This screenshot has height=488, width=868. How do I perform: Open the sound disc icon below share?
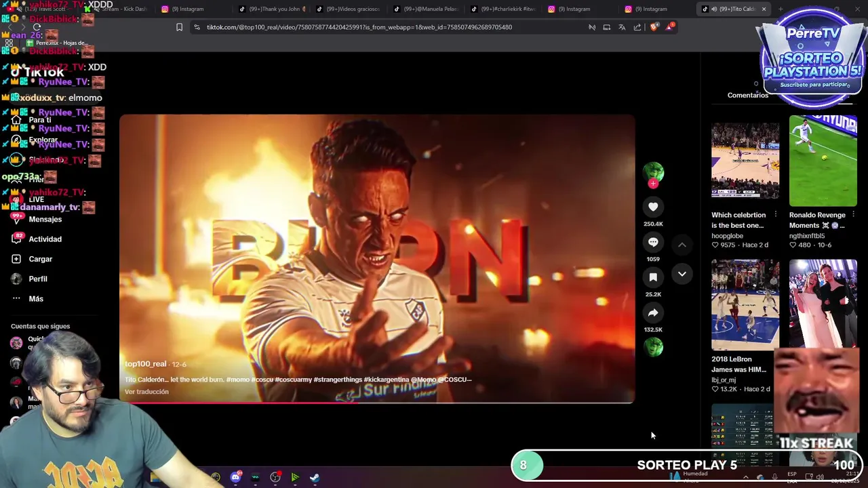(x=653, y=347)
